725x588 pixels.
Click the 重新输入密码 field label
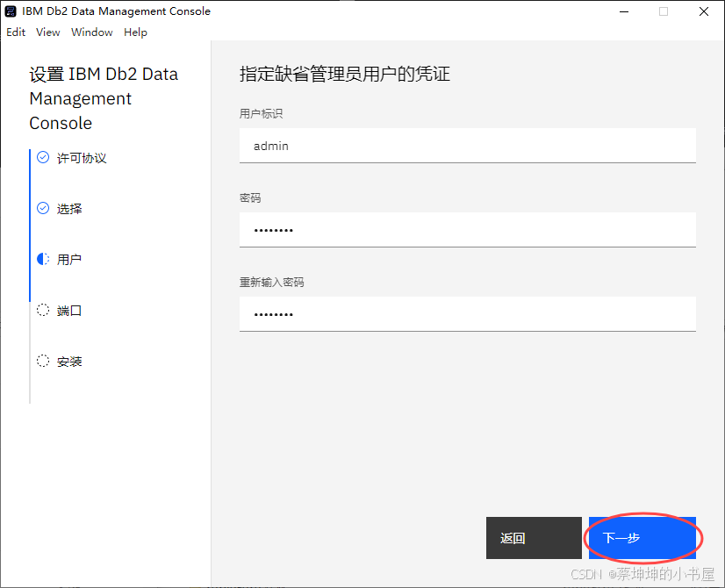[x=272, y=282]
